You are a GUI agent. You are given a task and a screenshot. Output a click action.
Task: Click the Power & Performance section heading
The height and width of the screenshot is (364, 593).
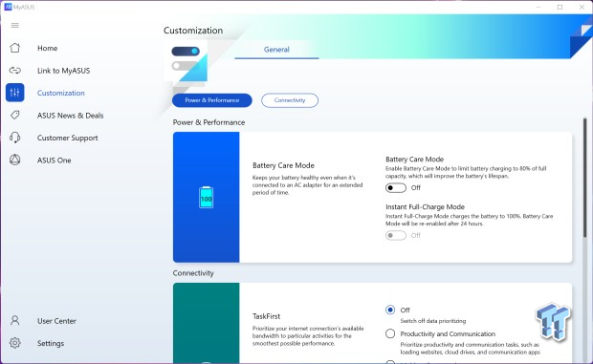209,122
